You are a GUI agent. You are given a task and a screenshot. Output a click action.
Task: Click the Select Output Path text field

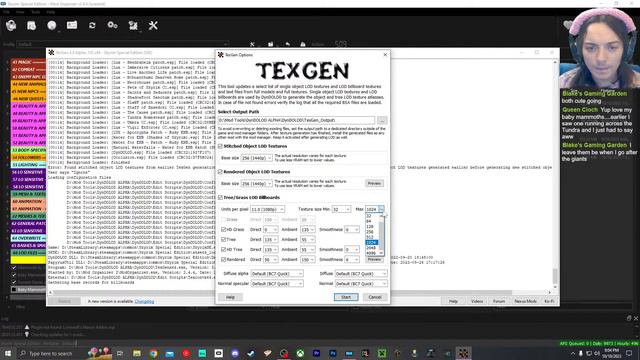coord(296,120)
